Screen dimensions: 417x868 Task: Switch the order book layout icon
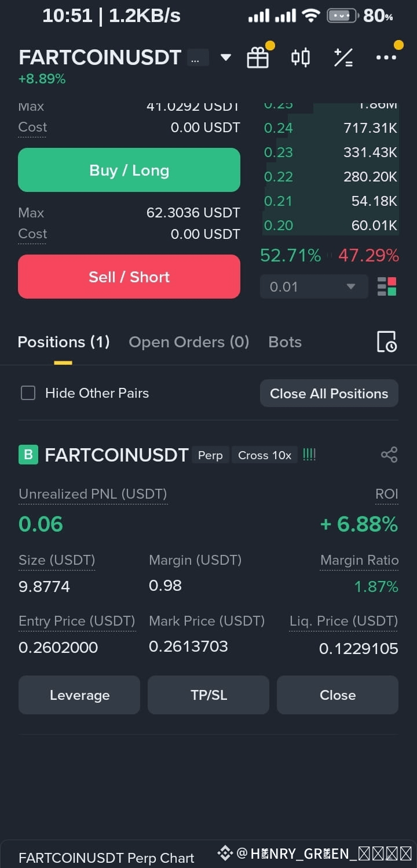(387, 286)
